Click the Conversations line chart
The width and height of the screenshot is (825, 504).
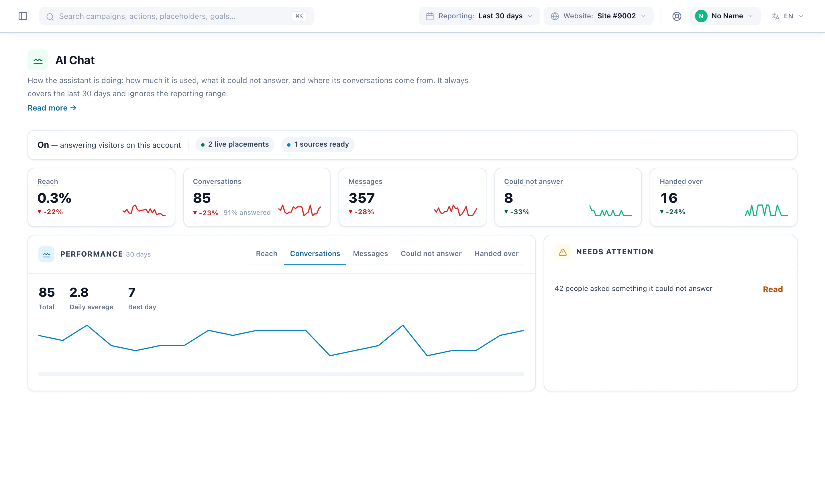coord(281,340)
